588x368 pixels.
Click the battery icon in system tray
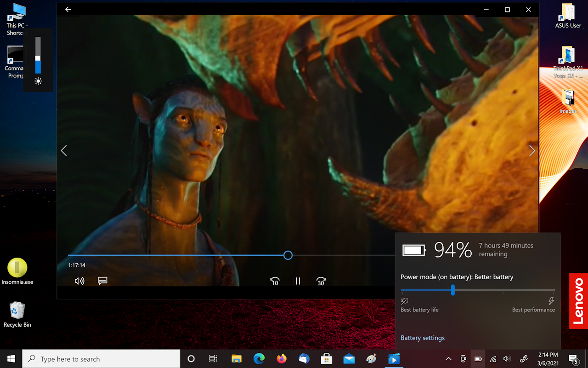478,359
